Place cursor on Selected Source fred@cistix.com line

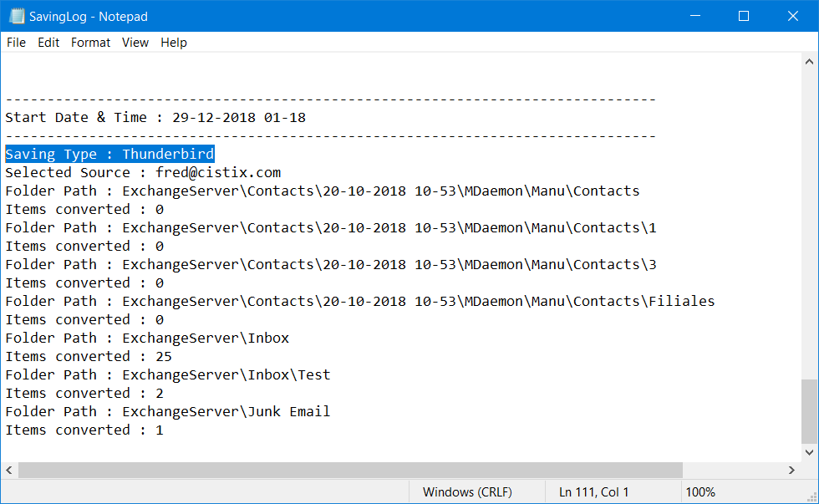[143, 172]
